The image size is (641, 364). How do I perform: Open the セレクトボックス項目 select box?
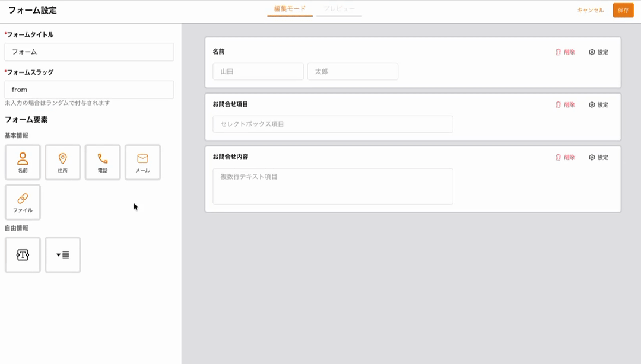(x=333, y=124)
